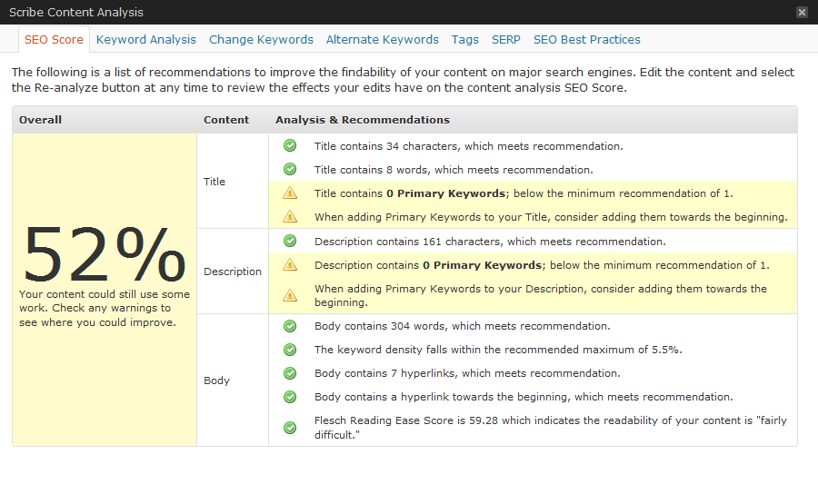Go to Alternate Keywords tab
Screen dimensions: 818x504
[383, 40]
